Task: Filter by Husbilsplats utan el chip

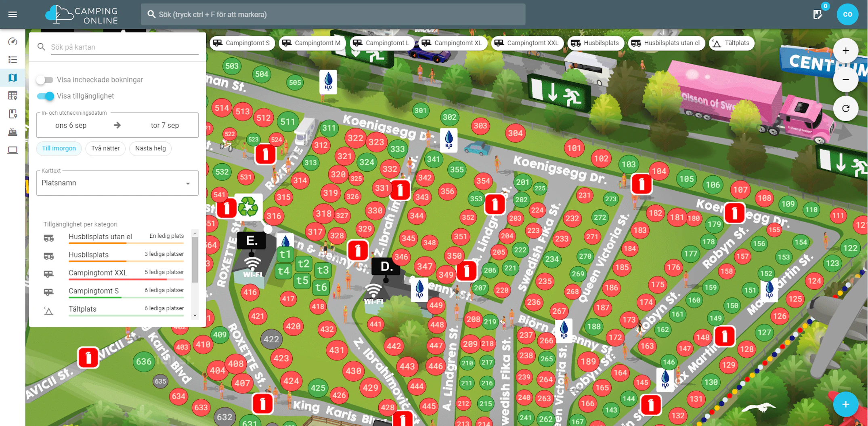Action: coord(667,43)
